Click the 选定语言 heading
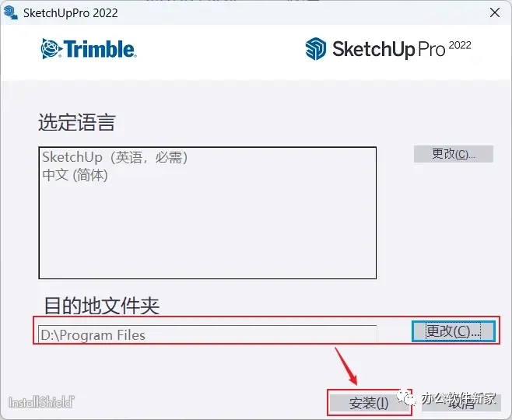The height and width of the screenshot is (420, 512). click(x=77, y=123)
